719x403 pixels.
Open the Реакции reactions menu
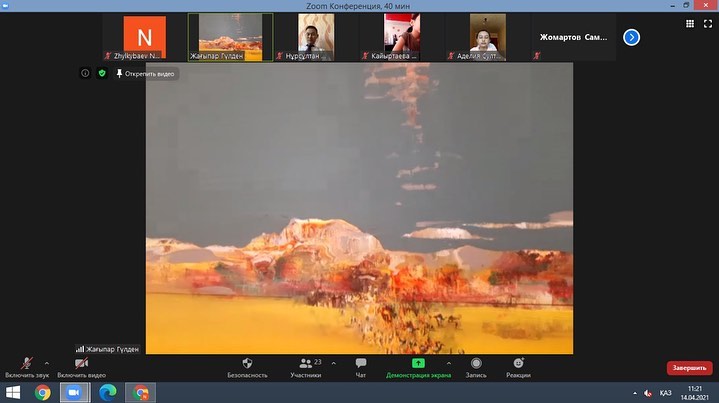point(519,368)
